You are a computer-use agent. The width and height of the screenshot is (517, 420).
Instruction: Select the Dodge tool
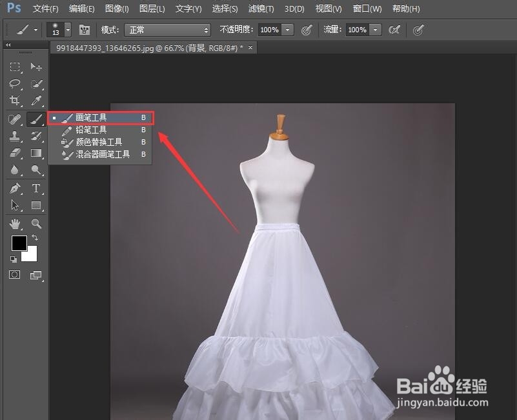pos(36,170)
